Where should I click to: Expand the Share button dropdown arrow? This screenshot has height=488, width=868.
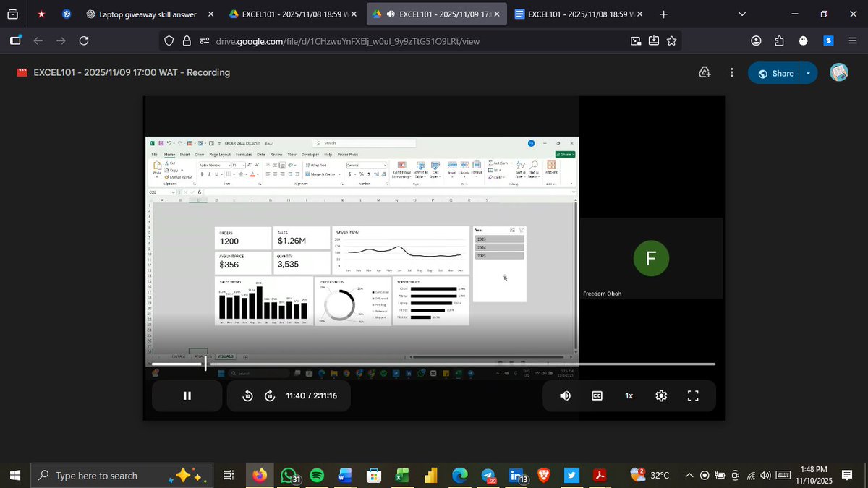(x=809, y=73)
